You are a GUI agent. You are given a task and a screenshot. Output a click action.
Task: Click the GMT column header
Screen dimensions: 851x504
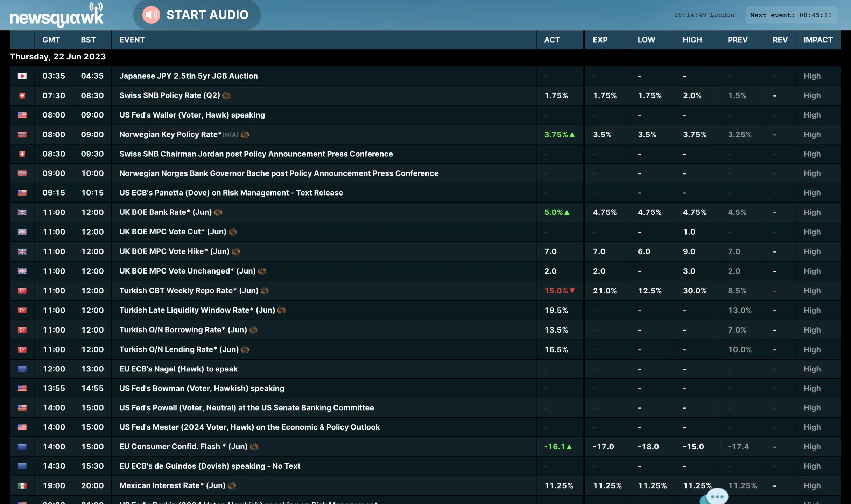pyautogui.click(x=51, y=40)
